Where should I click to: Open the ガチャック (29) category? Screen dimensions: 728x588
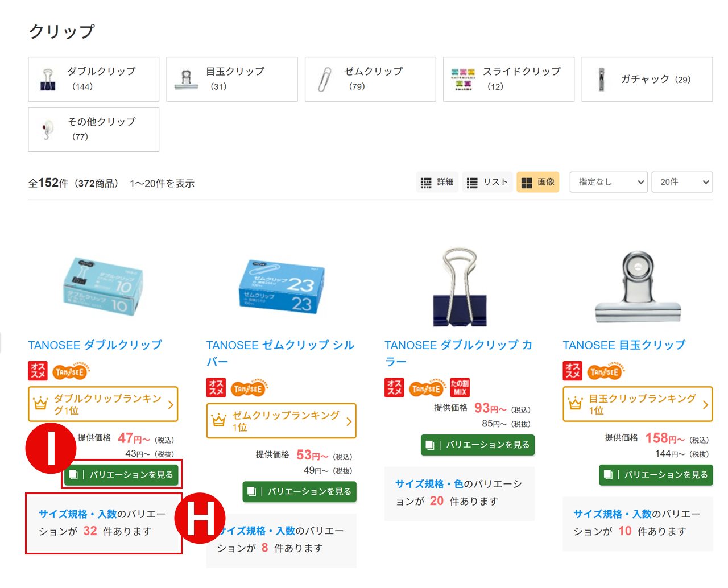pos(647,79)
